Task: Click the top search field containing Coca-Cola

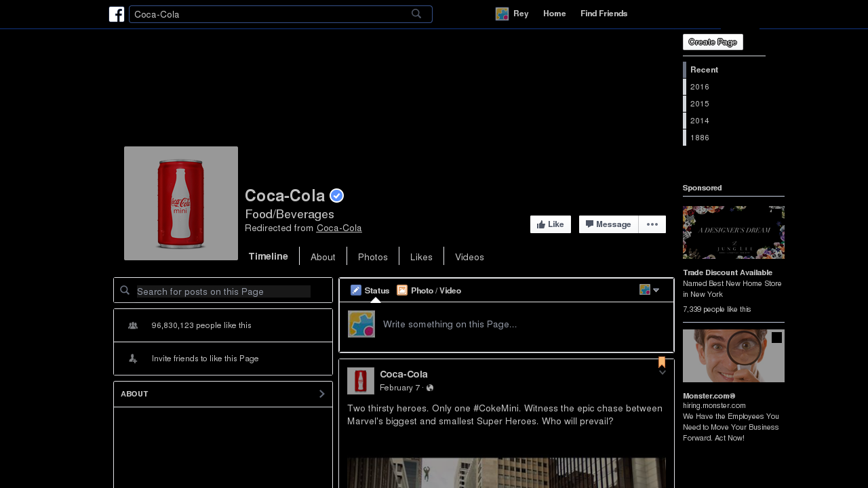Action: (x=281, y=14)
